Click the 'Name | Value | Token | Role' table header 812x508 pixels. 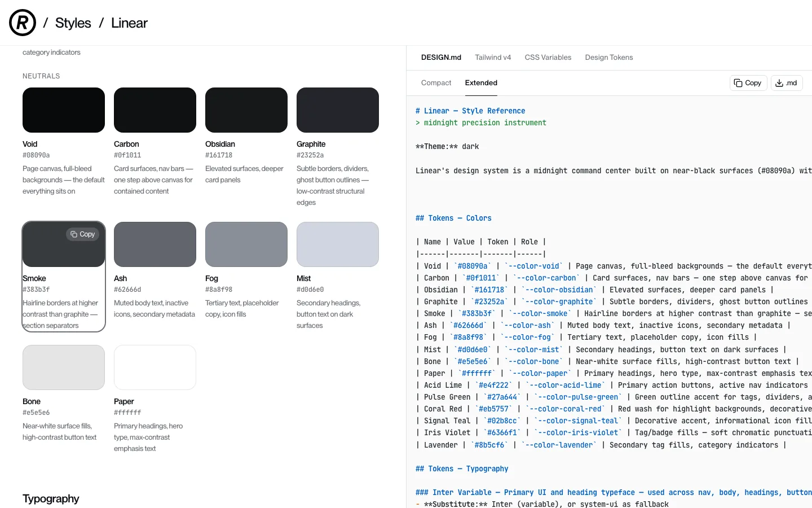tap(481, 242)
